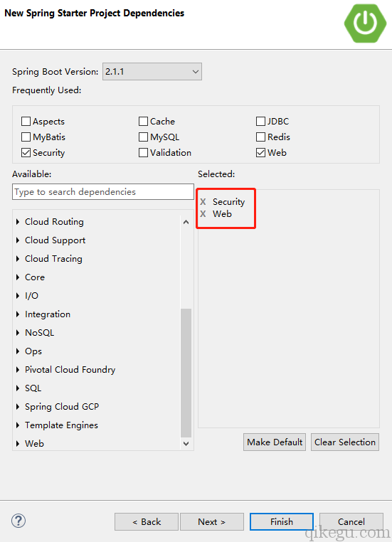
Task: Click the Clear Selection button
Action: (x=345, y=442)
